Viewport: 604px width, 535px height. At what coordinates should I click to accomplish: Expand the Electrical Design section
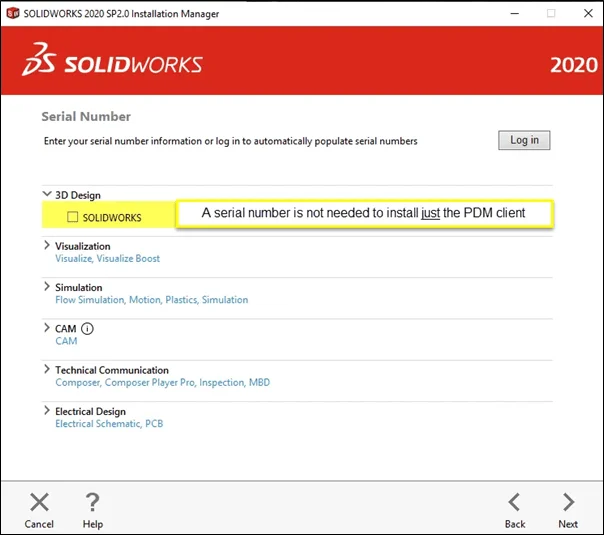47,411
